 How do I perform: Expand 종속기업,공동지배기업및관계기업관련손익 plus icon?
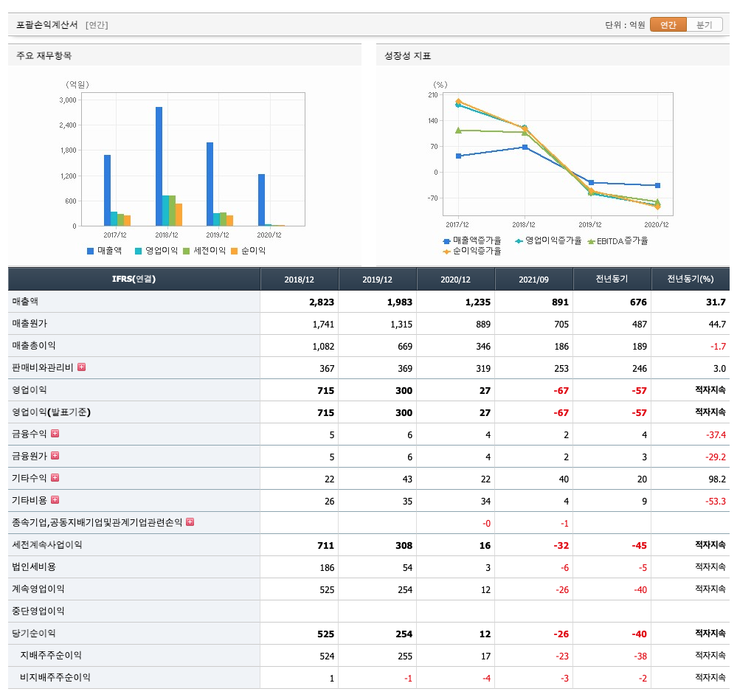click(190, 521)
